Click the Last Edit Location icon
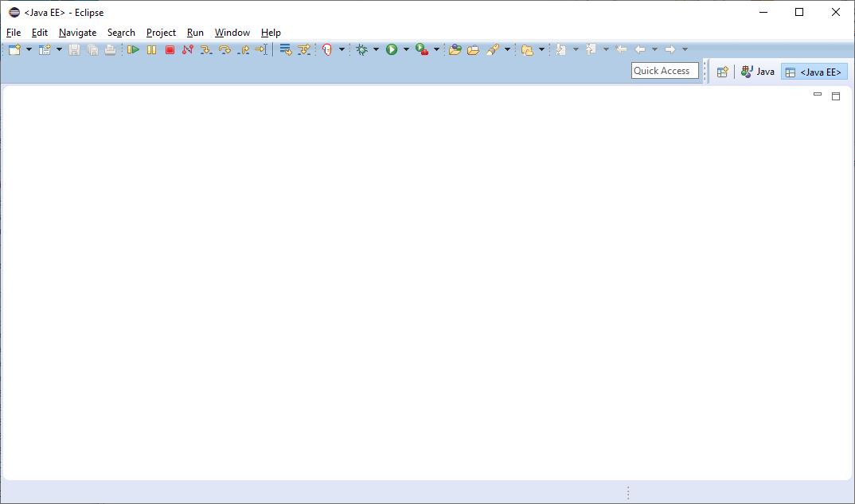855x504 pixels. tap(621, 49)
